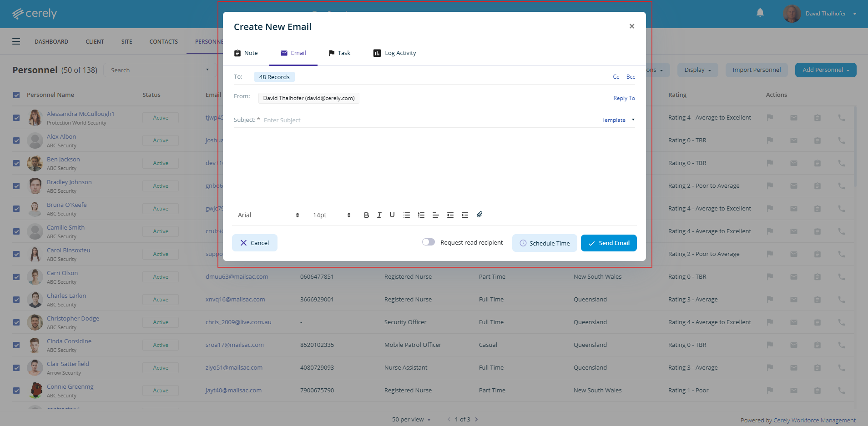Screen dimensions: 868x426
Task: Deselect Camille Smith's row checkbox
Action: point(16,231)
